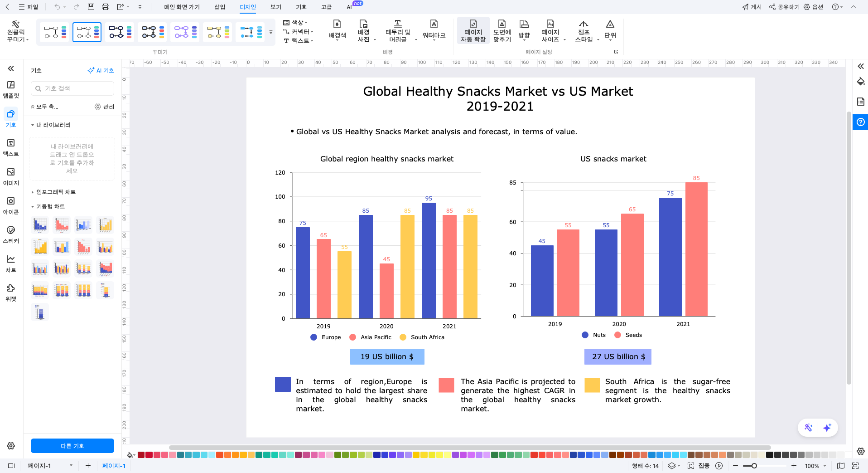Start presentation with bottom play icon
This screenshot has height=473, width=868.
[x=719, y=466]
